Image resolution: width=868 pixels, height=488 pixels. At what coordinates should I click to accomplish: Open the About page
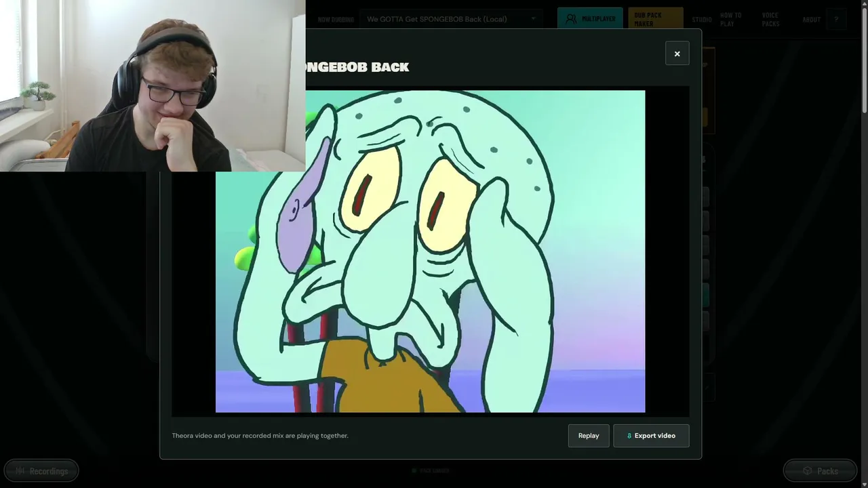coord(811,20)
